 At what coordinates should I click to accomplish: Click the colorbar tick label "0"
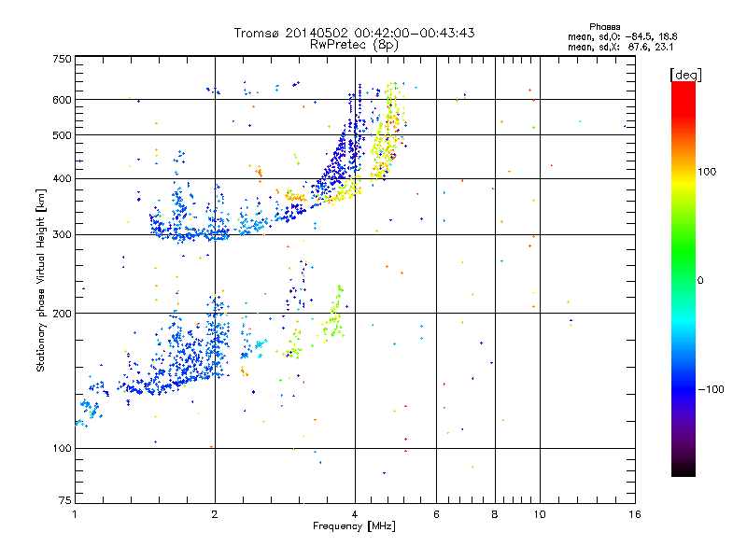[700, 281]
